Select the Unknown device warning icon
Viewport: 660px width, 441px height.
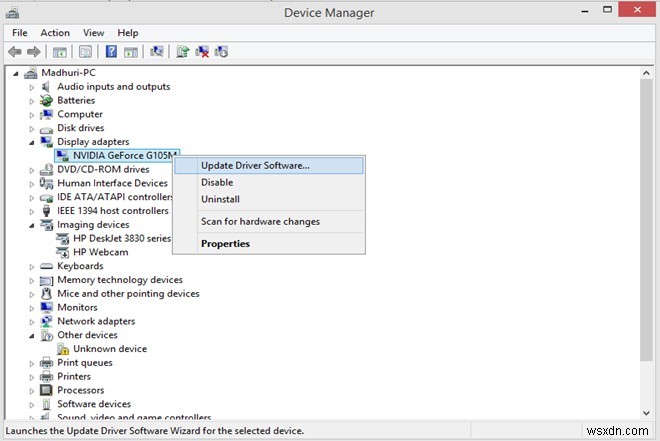(x=64, y=349)
